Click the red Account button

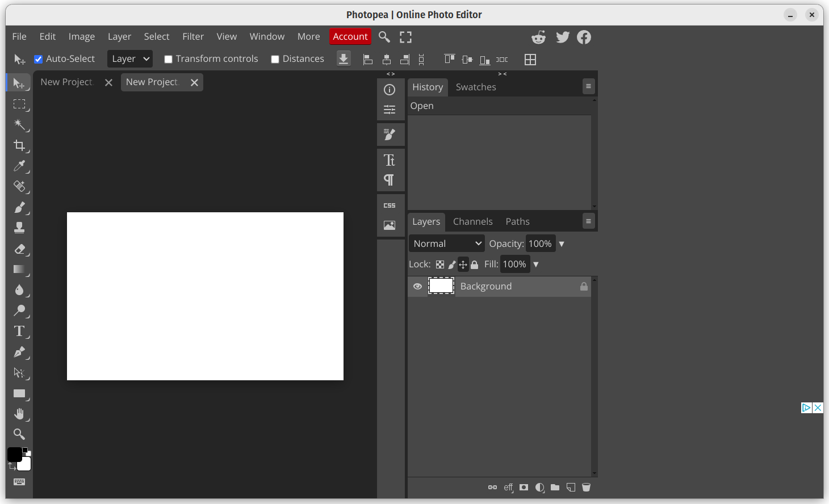coord(350,36)
